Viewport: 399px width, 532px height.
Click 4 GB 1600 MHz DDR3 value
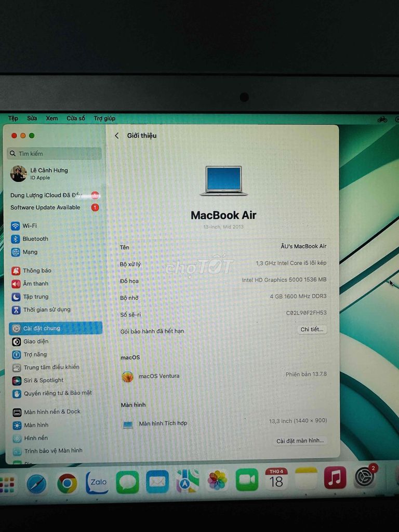click(298, 296)
